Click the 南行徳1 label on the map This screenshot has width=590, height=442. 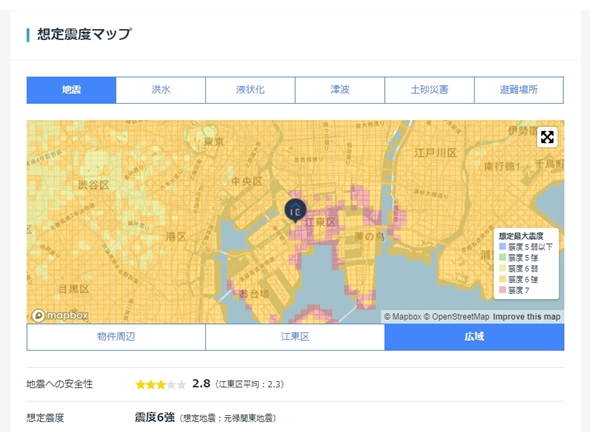pos(502,166)
